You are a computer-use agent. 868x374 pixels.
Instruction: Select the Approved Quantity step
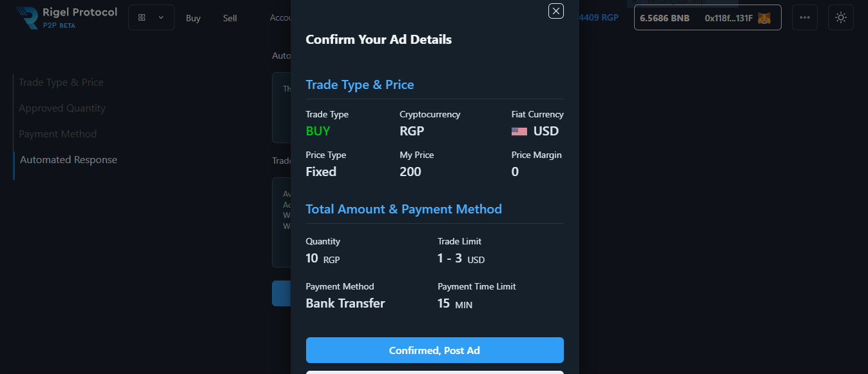pyautogui.click(x=62, y=108)
